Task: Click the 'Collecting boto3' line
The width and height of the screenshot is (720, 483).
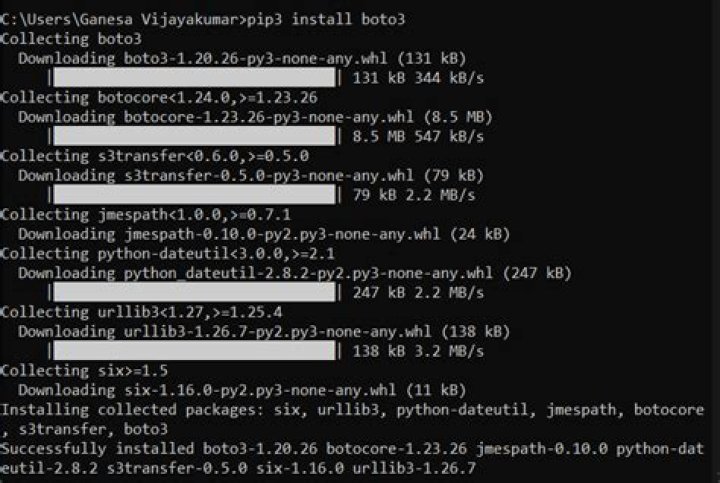Action: (x=71, y=39)
